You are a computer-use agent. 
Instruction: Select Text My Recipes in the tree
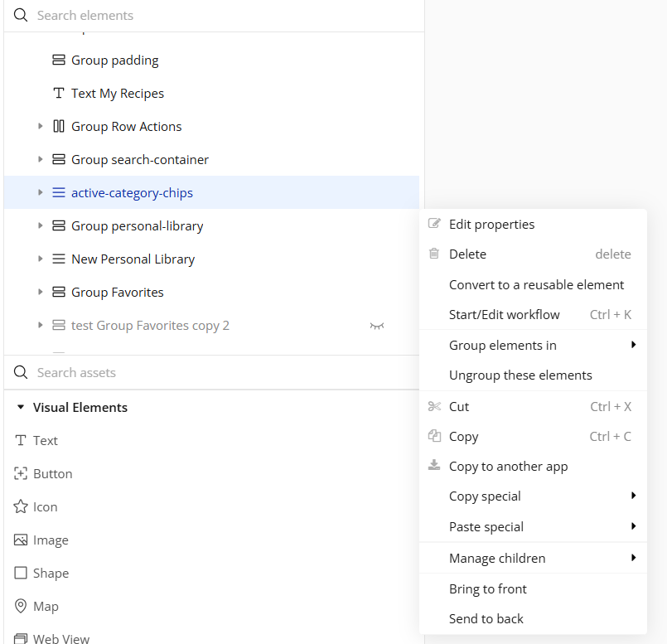[x=117, y=93]
